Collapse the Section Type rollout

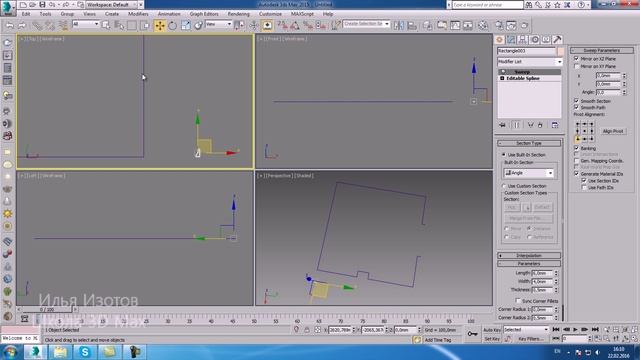pyautogui.click(x=529, y=143)
